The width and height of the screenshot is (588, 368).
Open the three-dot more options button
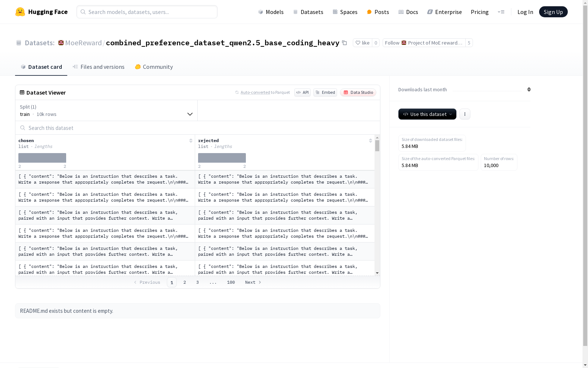465,114
